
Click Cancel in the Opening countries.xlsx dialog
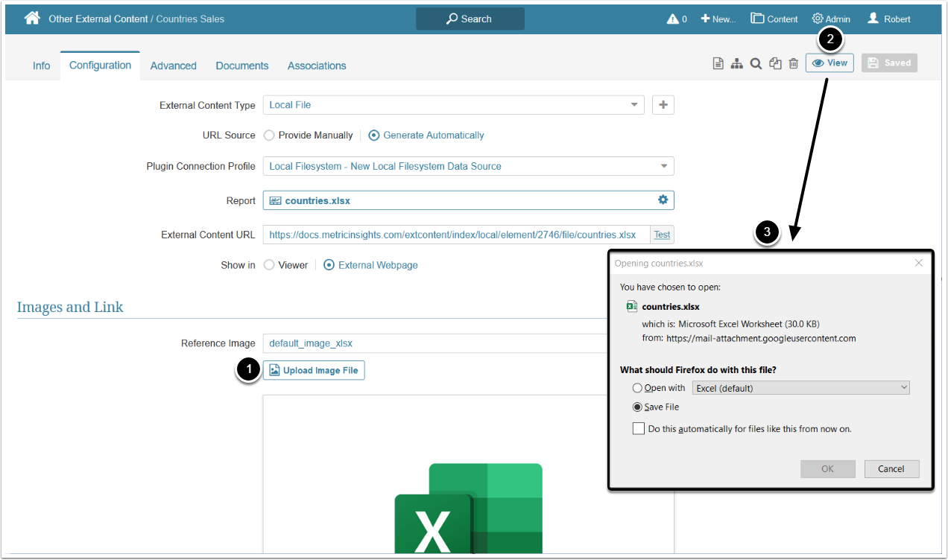point(891,469)
